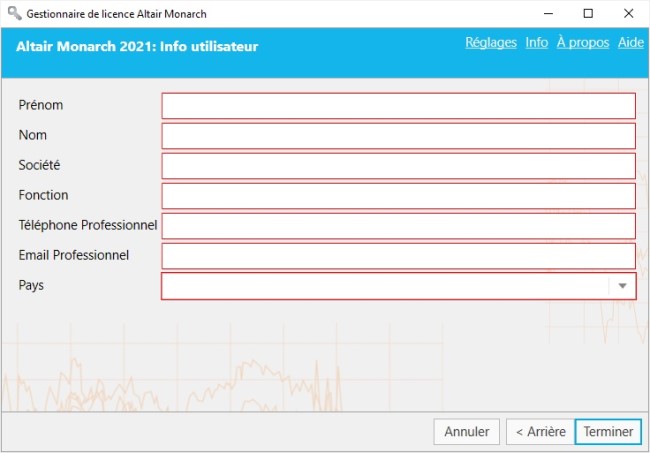The width and height of the screenshot is (650, 453).
Task: Select the Société text box
Action: tap(398, 166)
